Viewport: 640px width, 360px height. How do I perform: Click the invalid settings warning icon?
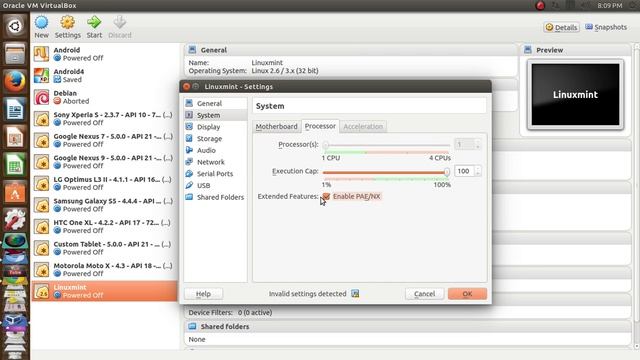[355, 293]
